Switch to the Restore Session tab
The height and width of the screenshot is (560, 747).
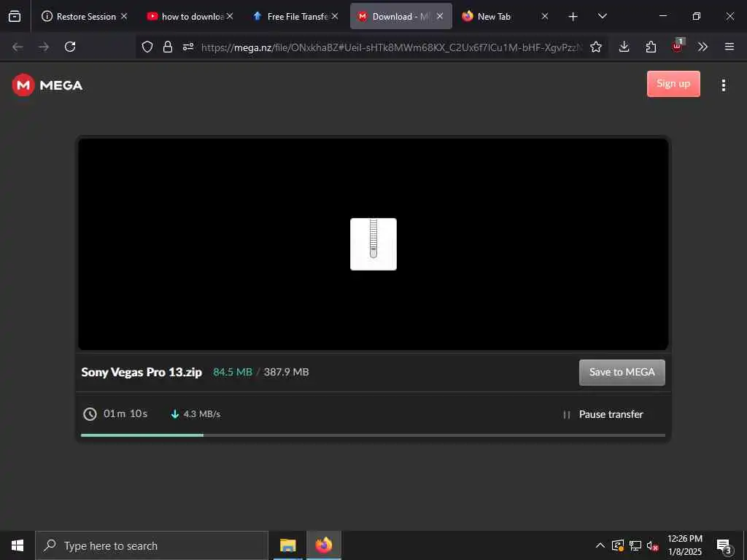pyautogui.click(x=85, y=16)
